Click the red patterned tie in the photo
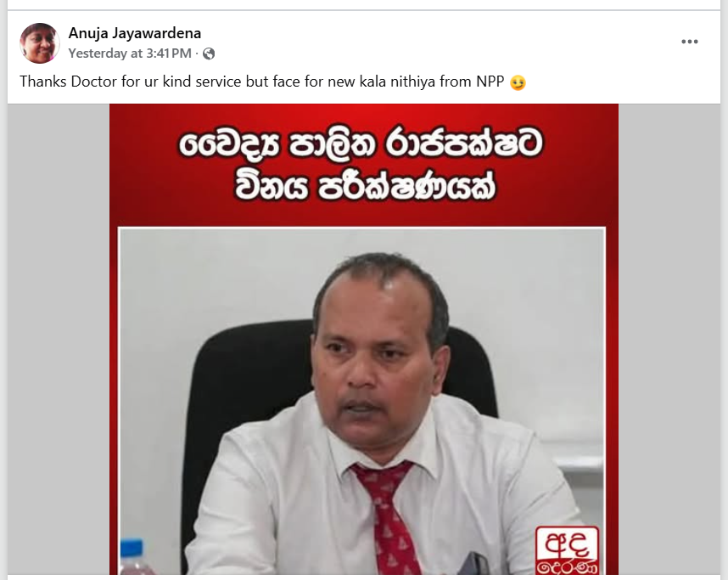The image size is (728, 580). [386, 517]
